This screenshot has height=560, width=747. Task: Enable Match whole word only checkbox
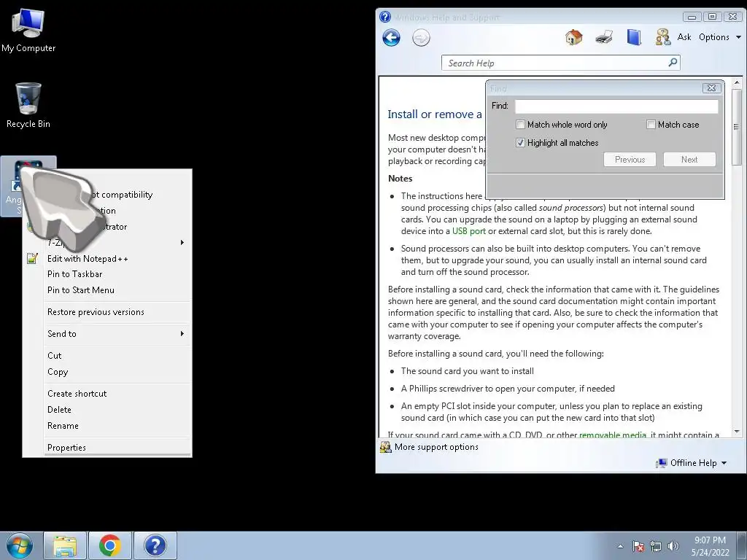(x=520, y=125)
